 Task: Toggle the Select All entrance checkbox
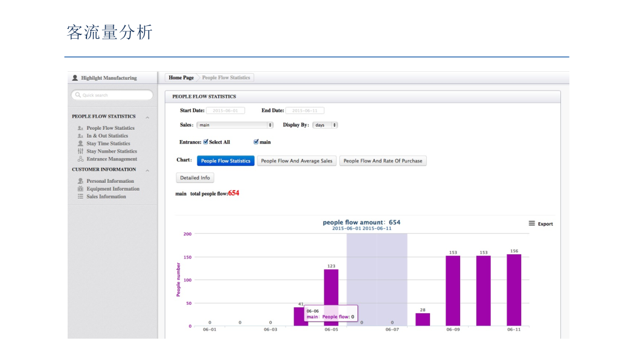click(206, 142)
